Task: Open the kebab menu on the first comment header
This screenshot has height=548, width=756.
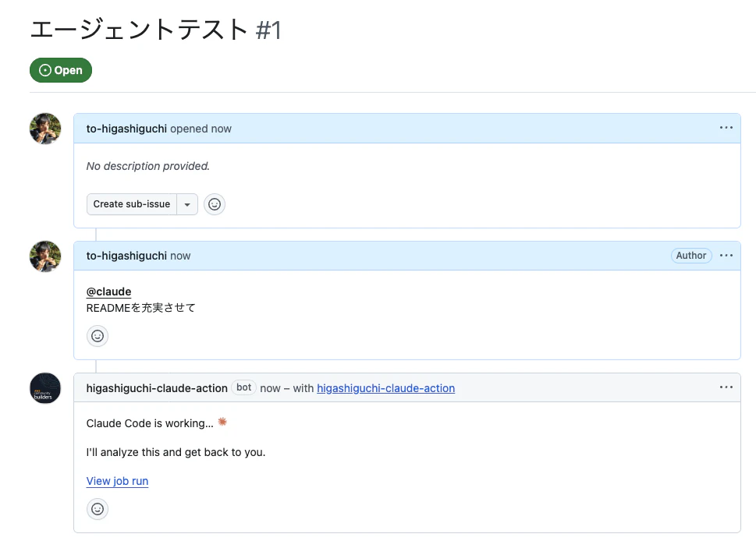Action: 726,127
